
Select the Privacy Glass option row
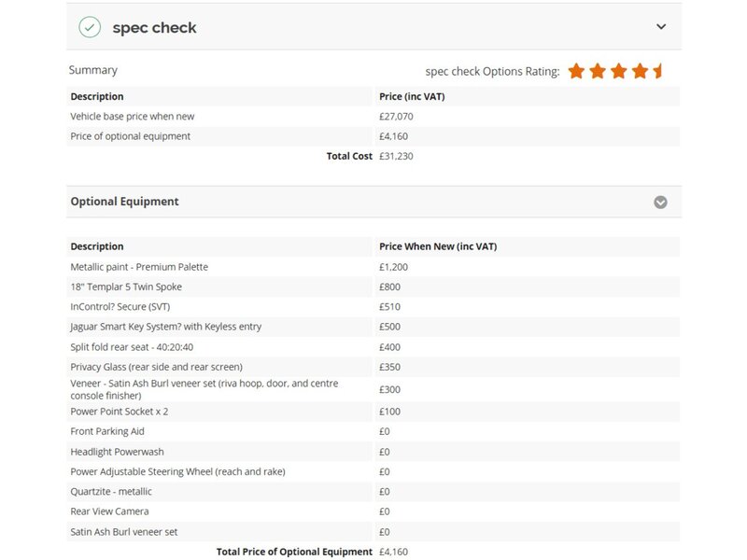point(156,367)
